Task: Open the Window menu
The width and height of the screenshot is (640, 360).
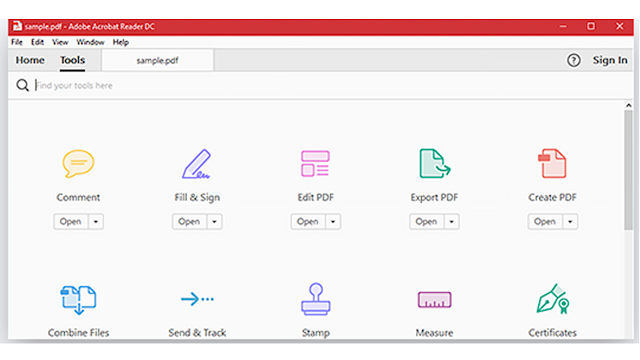Action: tap(90, 42)
